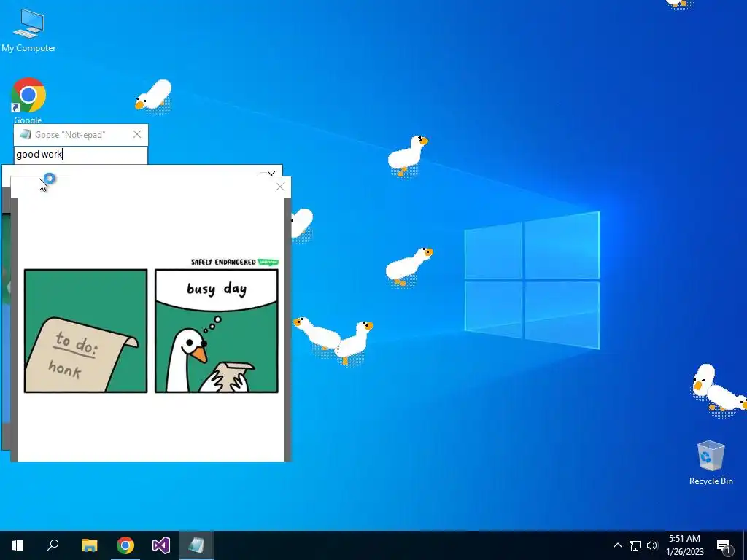Select the goose notepad taskbar item

(197, 545)
